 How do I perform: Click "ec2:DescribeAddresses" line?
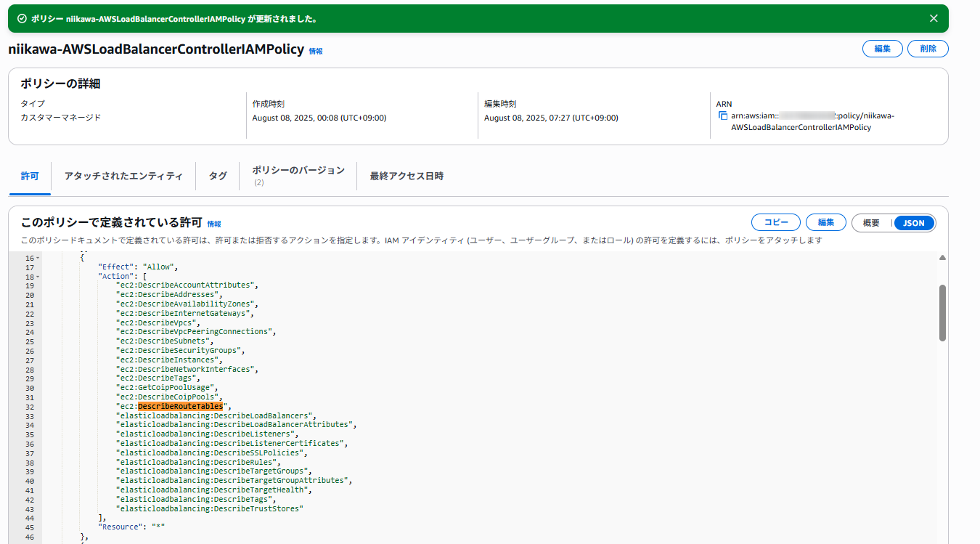tap(169, 295)
